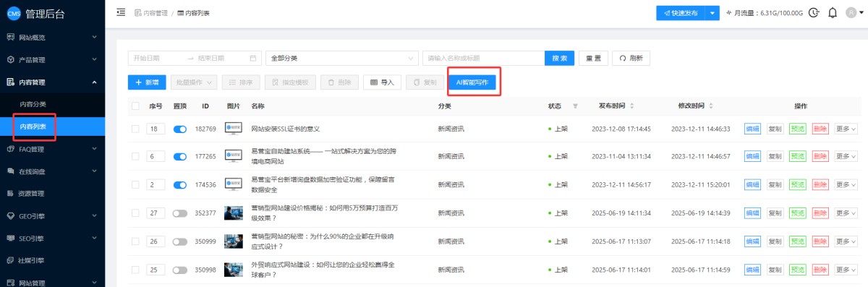This screenshot has width=868, height=287.
Task: Edit the sort number field showing 27
Action: coord(156,213)
